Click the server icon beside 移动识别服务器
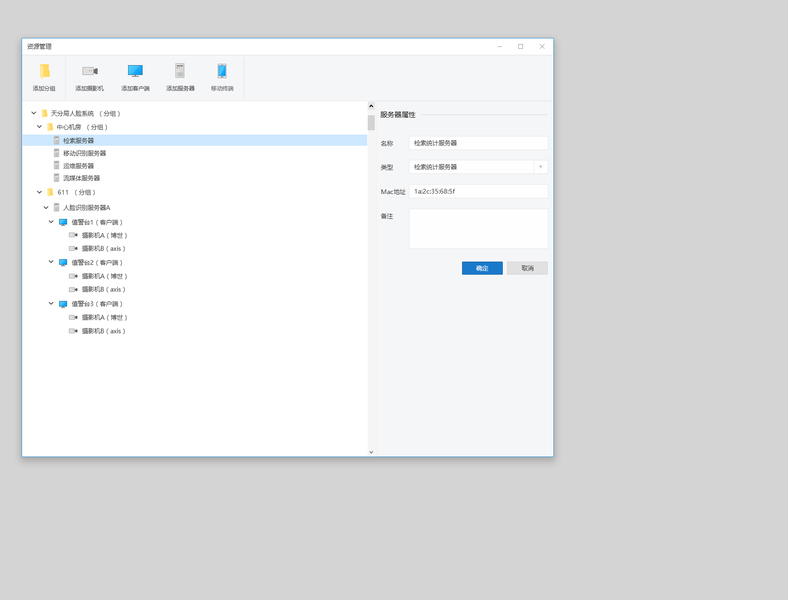This screenshot has height=600, width=788. pos(56,153)
